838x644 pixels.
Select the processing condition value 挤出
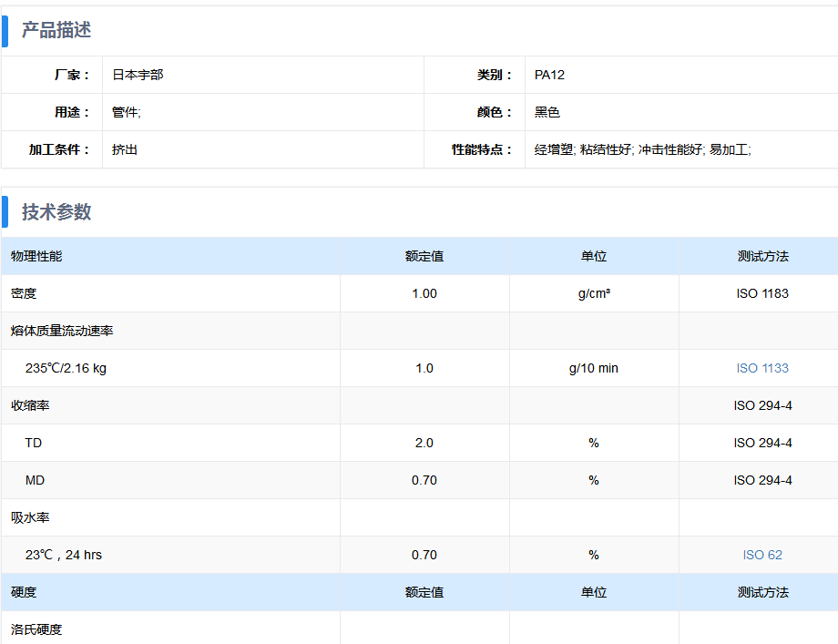click(125, 149)
